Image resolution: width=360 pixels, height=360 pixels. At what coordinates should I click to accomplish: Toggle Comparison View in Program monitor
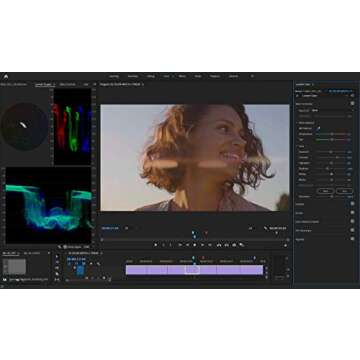click(x=242, y=245)
